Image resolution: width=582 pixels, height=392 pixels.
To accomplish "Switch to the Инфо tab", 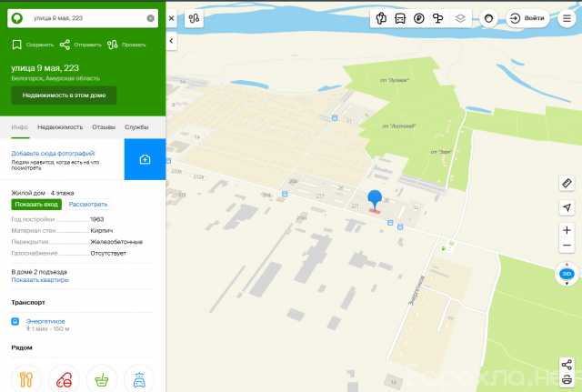I will coord(20,127).
